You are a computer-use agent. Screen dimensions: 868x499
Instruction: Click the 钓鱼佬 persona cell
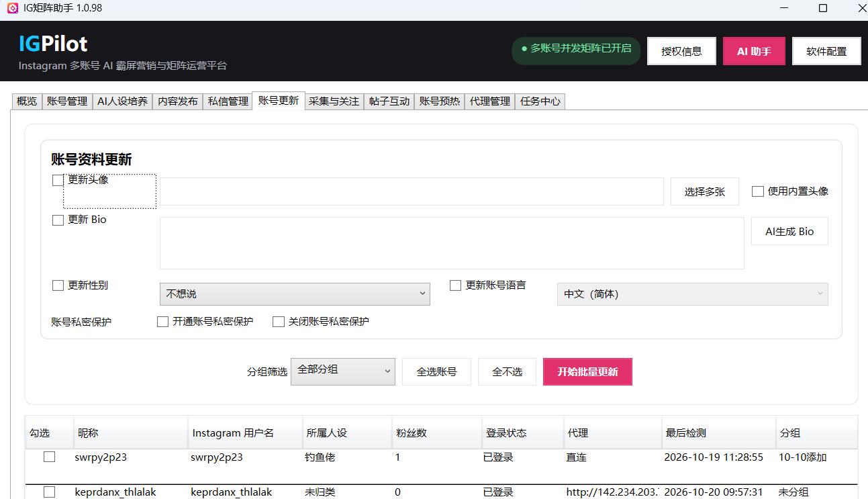[x=320, y=457]
